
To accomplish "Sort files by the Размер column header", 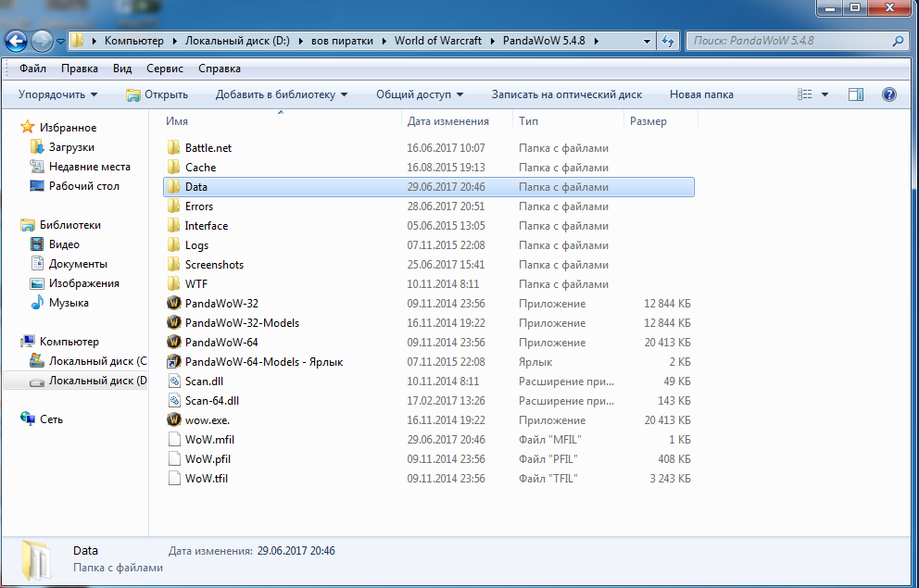I will [x=648, y=121].
